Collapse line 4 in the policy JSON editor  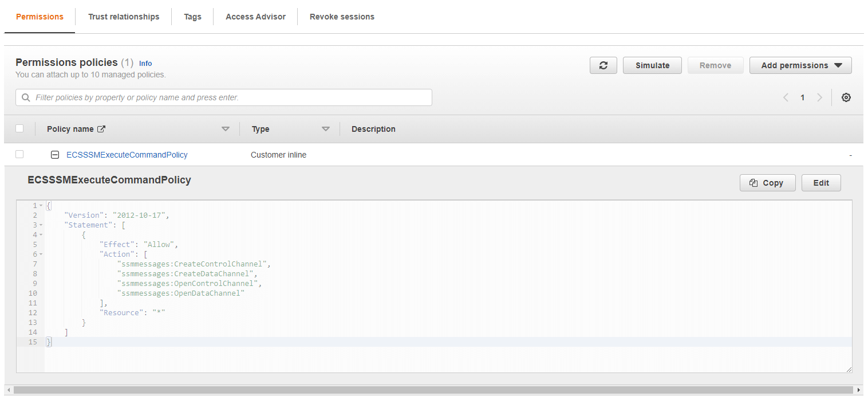coord(40,234)
